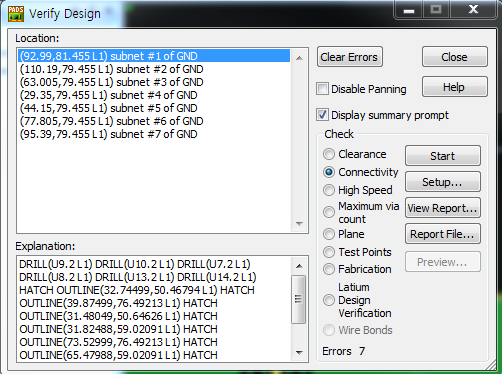Select the Test Points radio button
Screen dimensions: 502x374
pos(329,252)
